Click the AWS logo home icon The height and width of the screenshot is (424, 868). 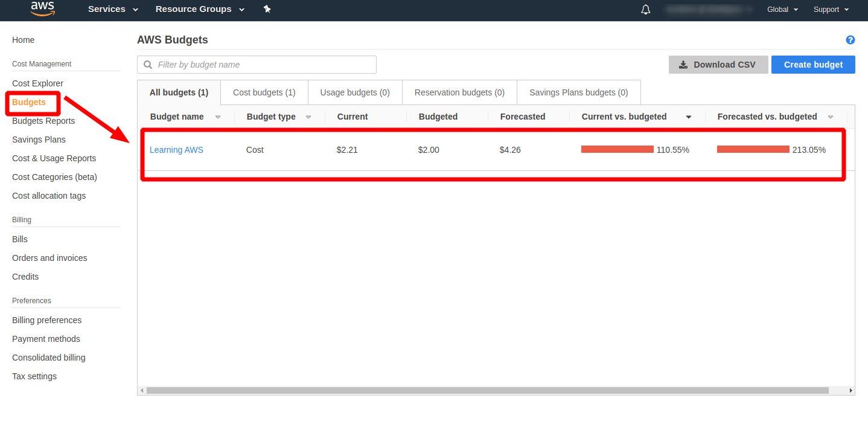[x=42, y=8]
